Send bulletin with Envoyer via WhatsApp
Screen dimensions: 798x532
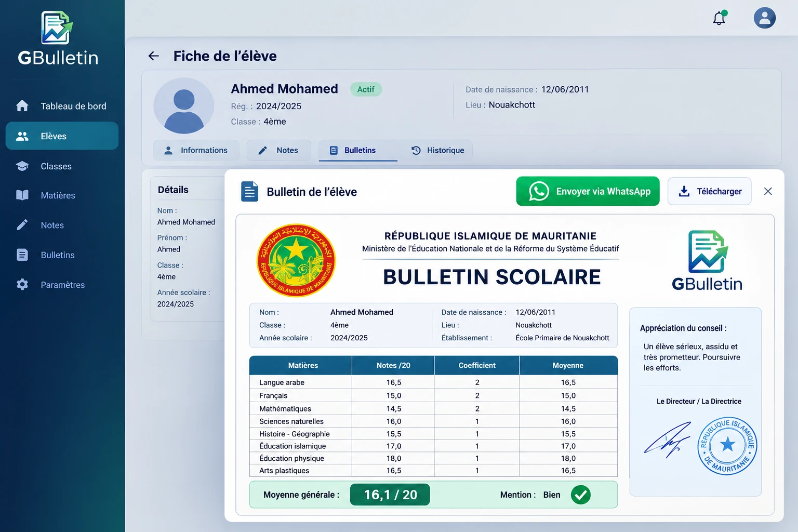[588, 191]
